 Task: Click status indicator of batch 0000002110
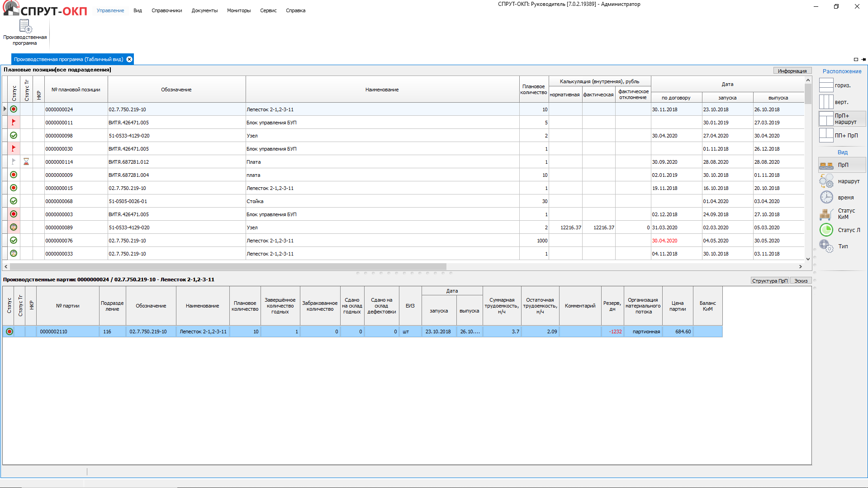(x=9, y=332)
